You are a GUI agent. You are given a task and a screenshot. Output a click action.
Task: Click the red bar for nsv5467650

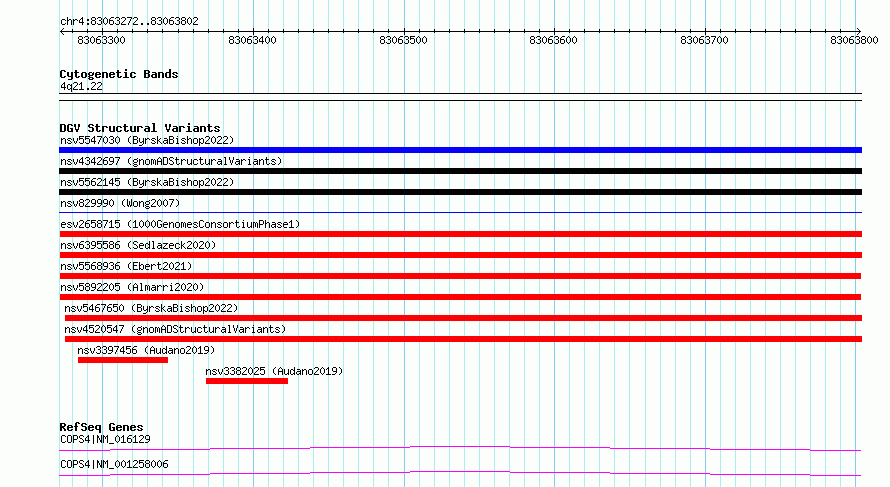tap(463, 318)
